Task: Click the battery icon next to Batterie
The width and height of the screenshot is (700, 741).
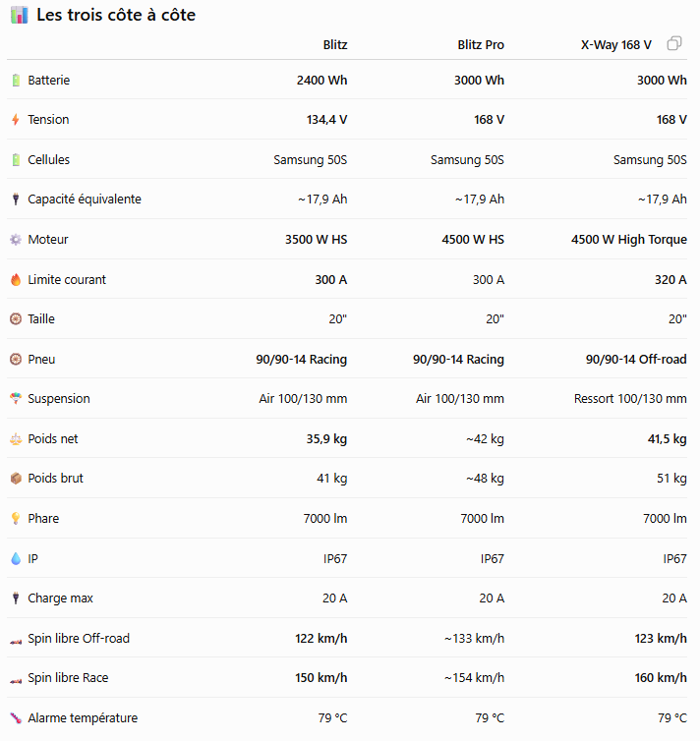Action: click(x=16, y=81)
